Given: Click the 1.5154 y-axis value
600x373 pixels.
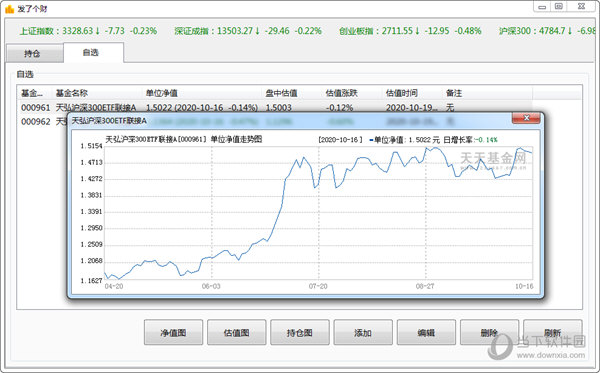Looking at the screenshot, I should coord(91,146).
